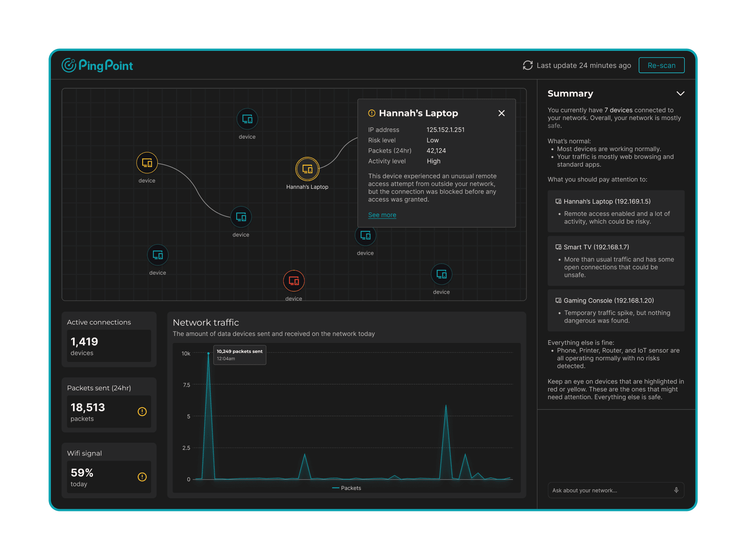Click the IP address 125.152.1.251 value

[x=445, y=130]
